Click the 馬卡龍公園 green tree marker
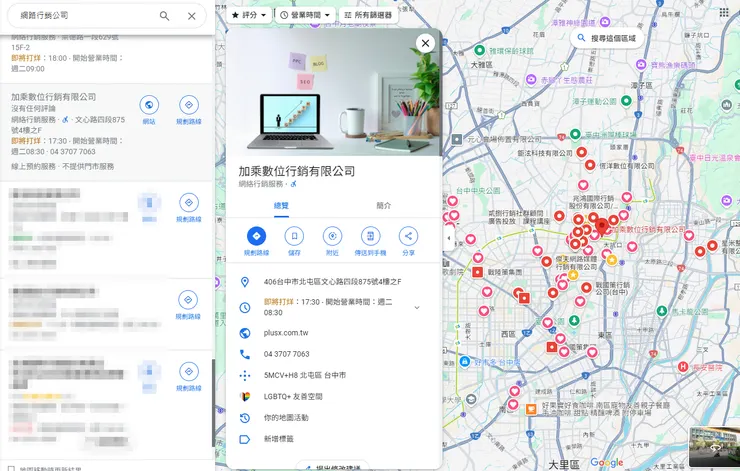 [662, 311]
